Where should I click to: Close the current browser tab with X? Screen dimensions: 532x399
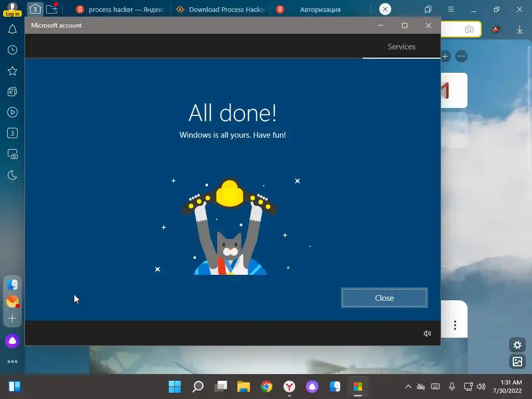[385, 9]
